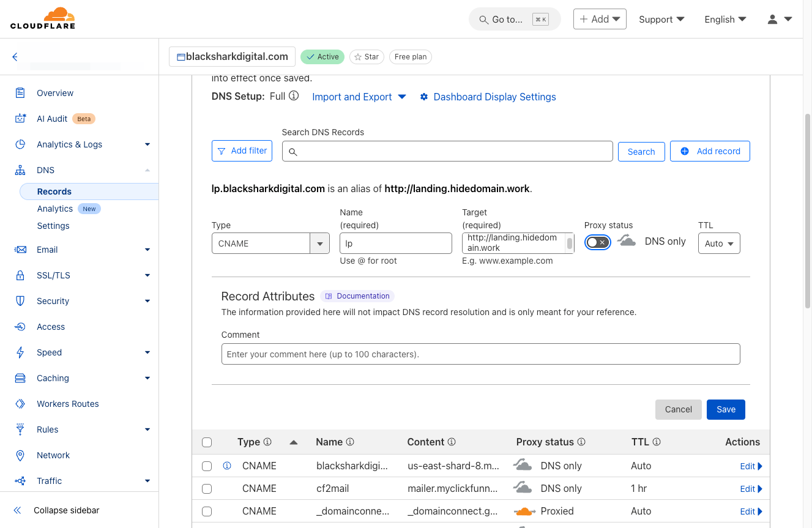
Task: Click the Workers Routes diamond icon
Action: [x=20, y=404]
